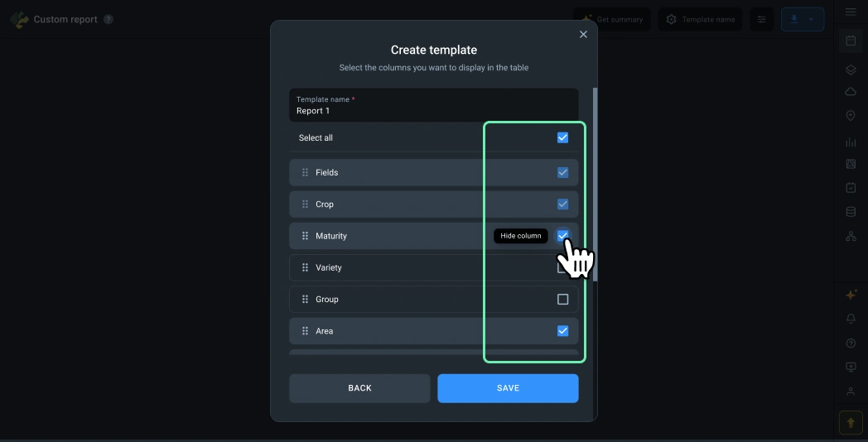Open the weather cloud icon in sidebar
The height and width of the screenshot is (442, 868).
(x=851, y=92)
